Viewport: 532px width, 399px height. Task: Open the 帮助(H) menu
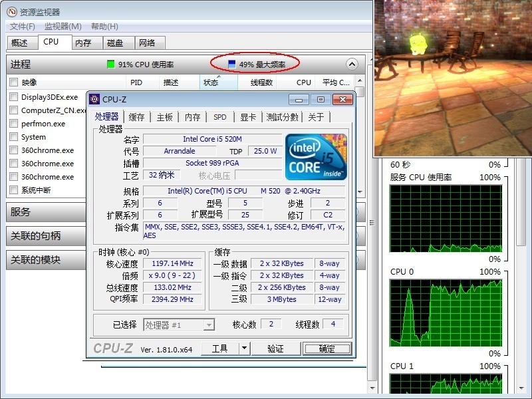click(104, 27)
